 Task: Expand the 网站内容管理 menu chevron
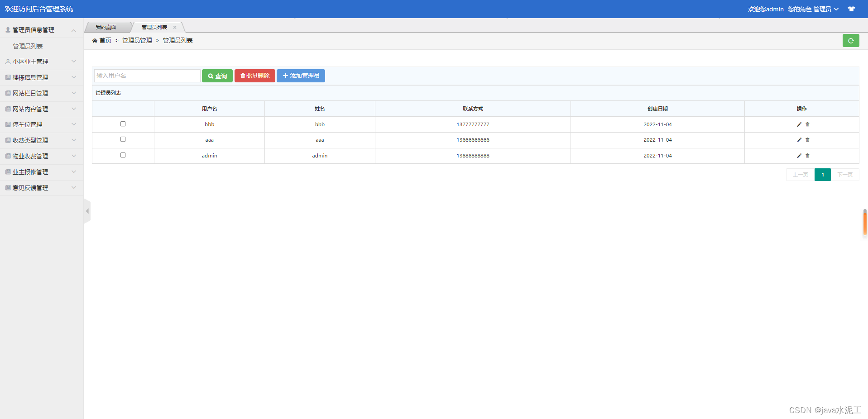[x=74, y=109]
